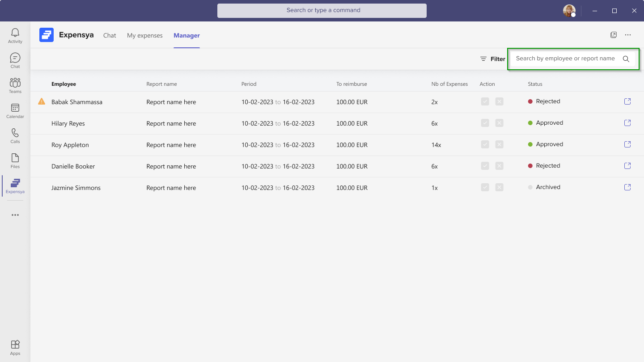Switch to the My expenses tab

(144, 35)
